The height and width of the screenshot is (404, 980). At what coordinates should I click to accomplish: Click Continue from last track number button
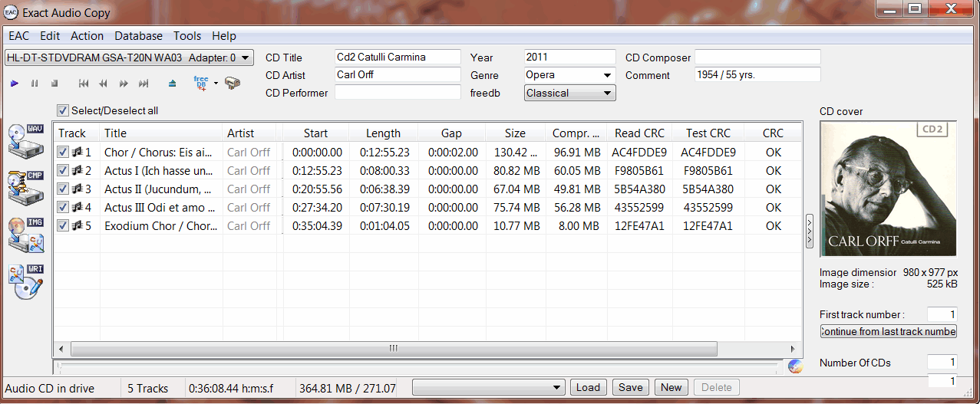click(888, 331)
